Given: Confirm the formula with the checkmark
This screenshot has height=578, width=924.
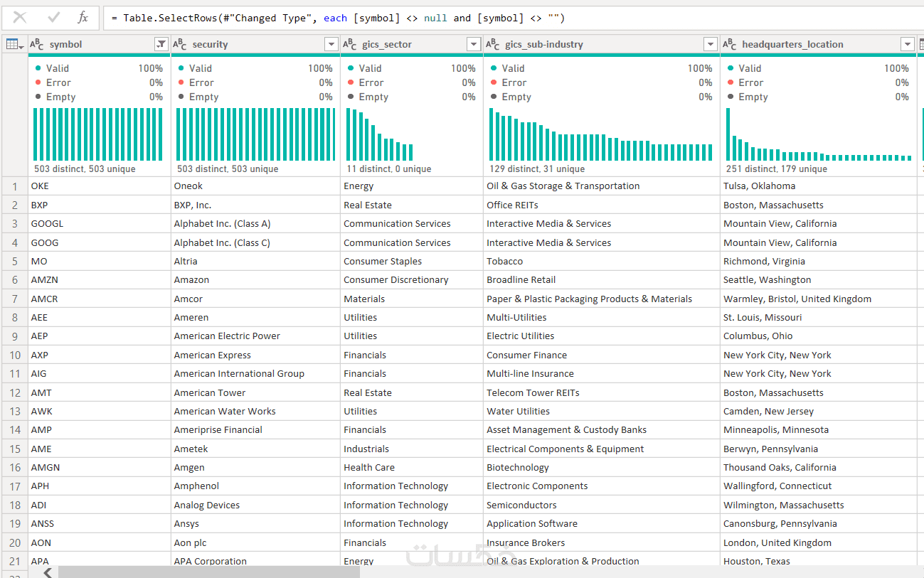Looking at the screenshot, I should click(x=53, y=18).
